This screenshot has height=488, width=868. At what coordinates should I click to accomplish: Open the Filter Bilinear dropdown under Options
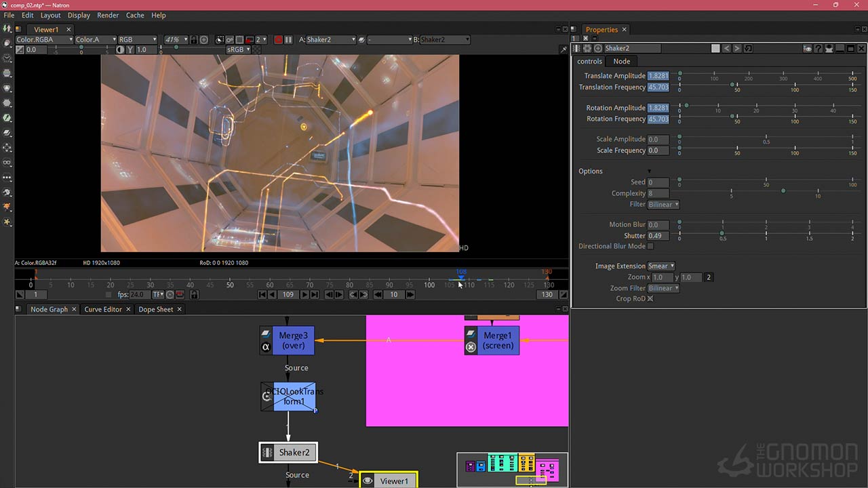click(x=663, y=205)
